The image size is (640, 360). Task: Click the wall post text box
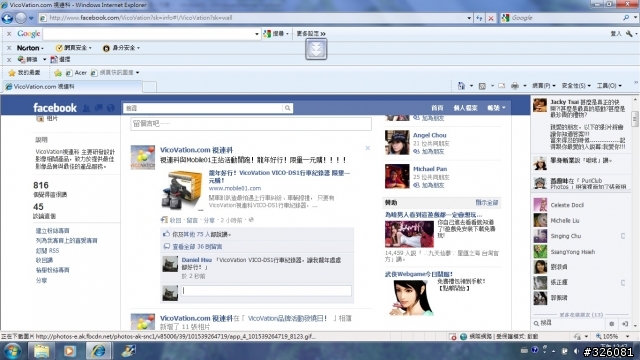tap(251, 124)
